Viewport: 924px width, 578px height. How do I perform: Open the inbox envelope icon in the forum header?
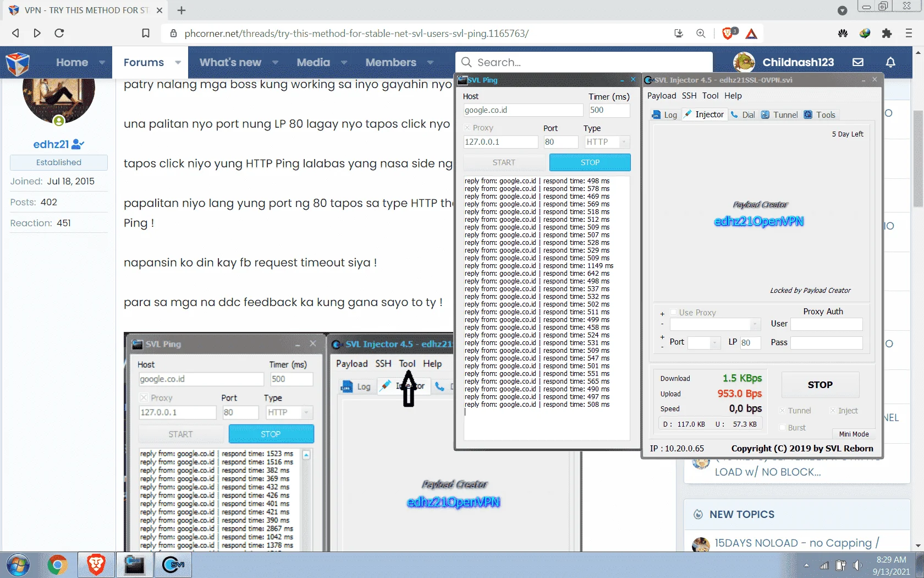point(858,62)
